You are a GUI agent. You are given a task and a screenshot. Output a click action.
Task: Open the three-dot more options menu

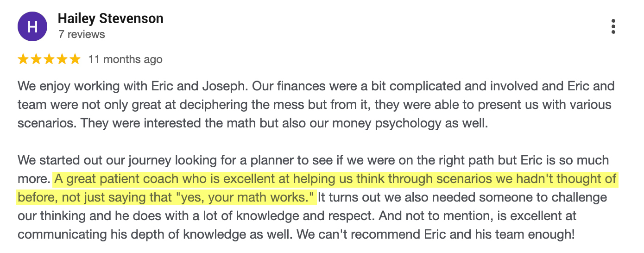613,26
